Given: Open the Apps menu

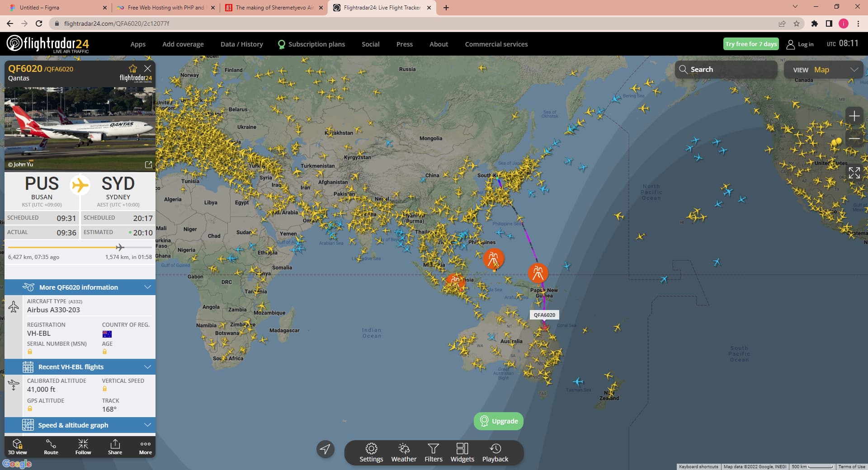Looking at the screenshot, I should (138, 44).
